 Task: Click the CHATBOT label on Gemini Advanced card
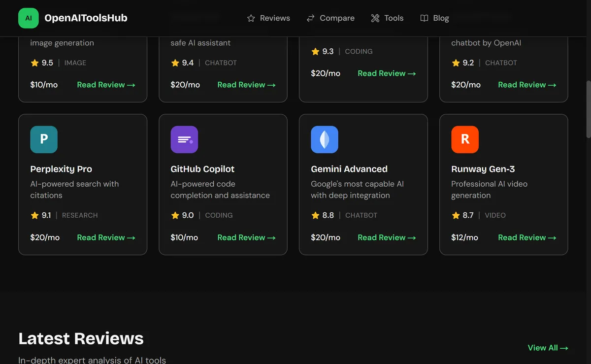coord(361,215)
